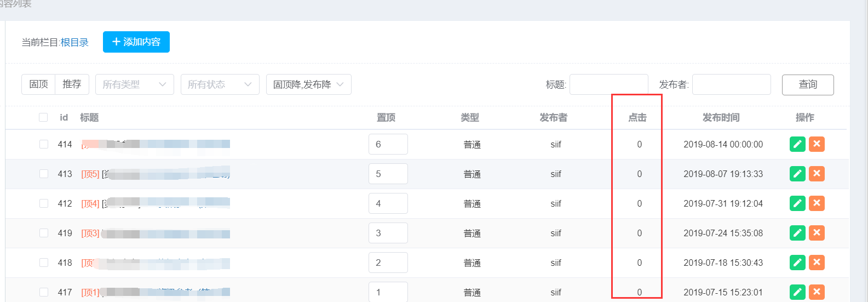The width and height of the screenshot is (868, 302).
Task: Check the select-all checkbox in table header
Action: click(43, 117)
